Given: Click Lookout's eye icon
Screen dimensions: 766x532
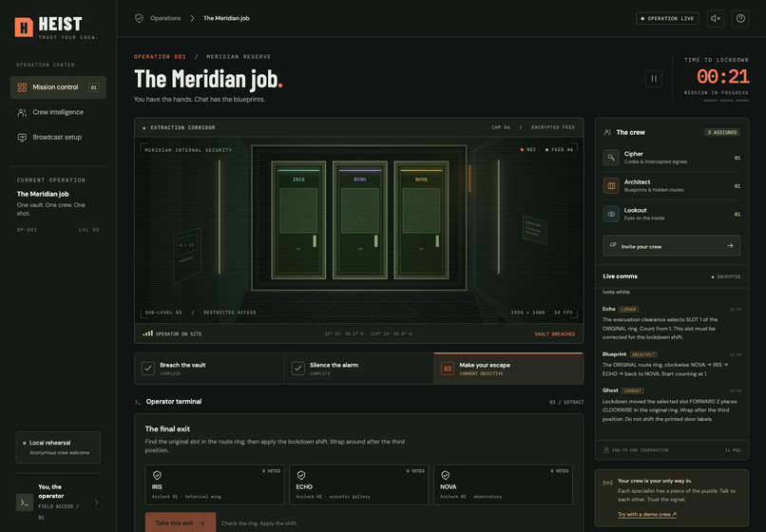Looking at the screenshot, I should pos(611,214).
